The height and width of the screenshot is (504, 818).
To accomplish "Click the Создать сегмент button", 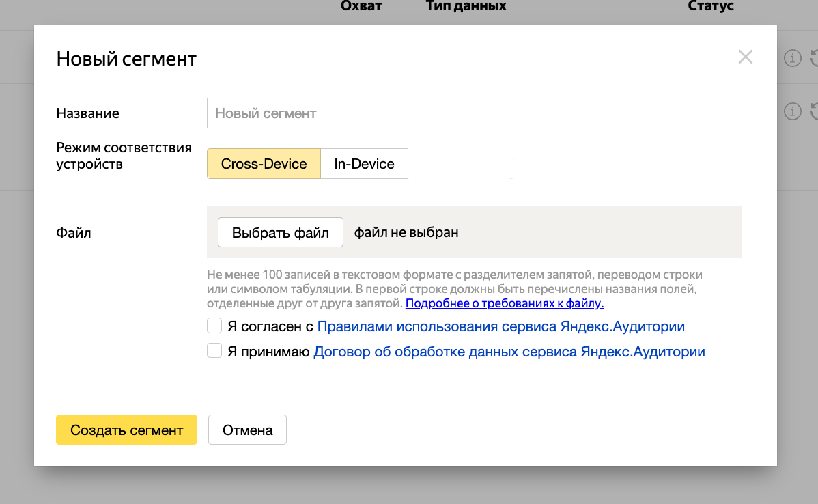I will (x=127, y=430).
